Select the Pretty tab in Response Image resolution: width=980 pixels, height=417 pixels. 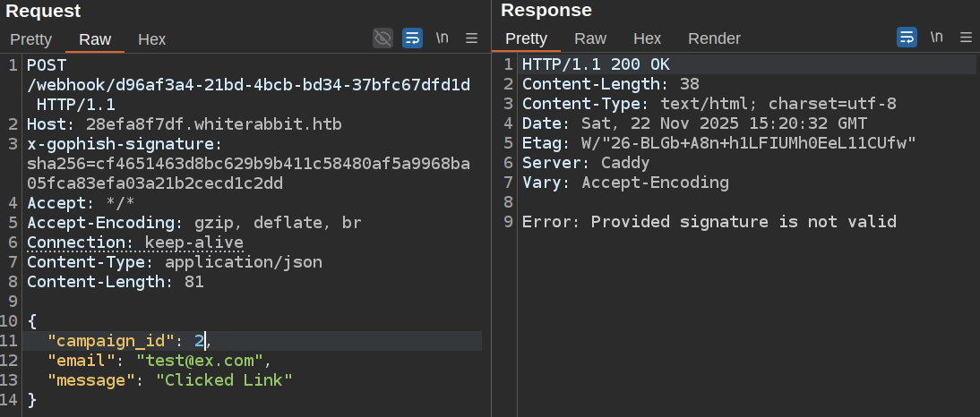(x=526, y=38)
